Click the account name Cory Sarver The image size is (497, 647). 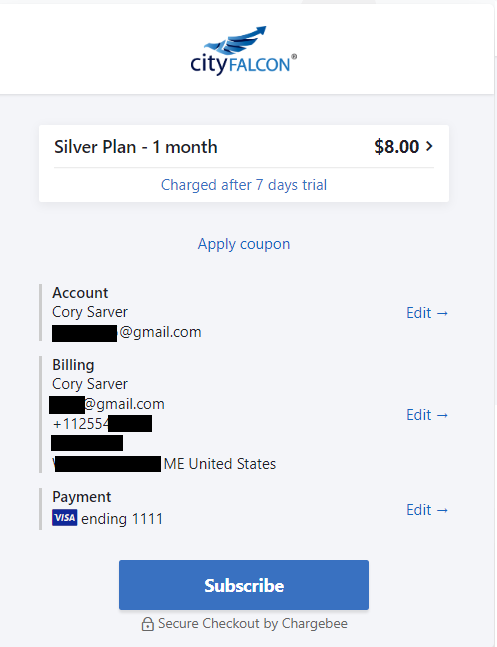coord(90,312)
